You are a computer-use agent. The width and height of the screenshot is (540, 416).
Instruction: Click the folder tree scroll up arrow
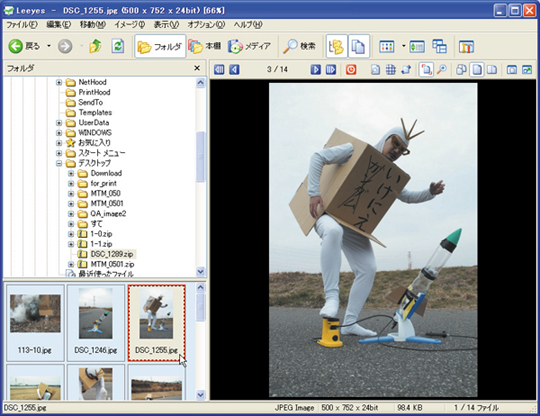click(x=200, y=83)
